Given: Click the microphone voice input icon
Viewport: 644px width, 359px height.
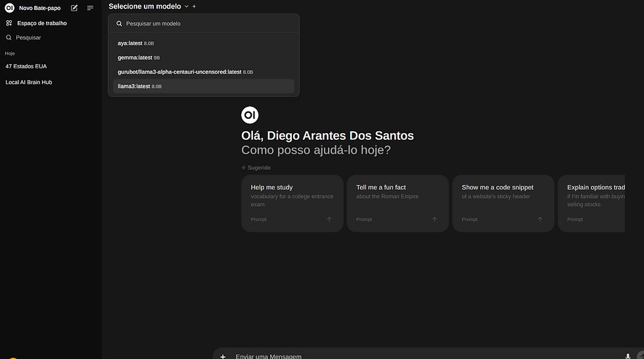Looking at the screenshot, I should tap(628, 356).
